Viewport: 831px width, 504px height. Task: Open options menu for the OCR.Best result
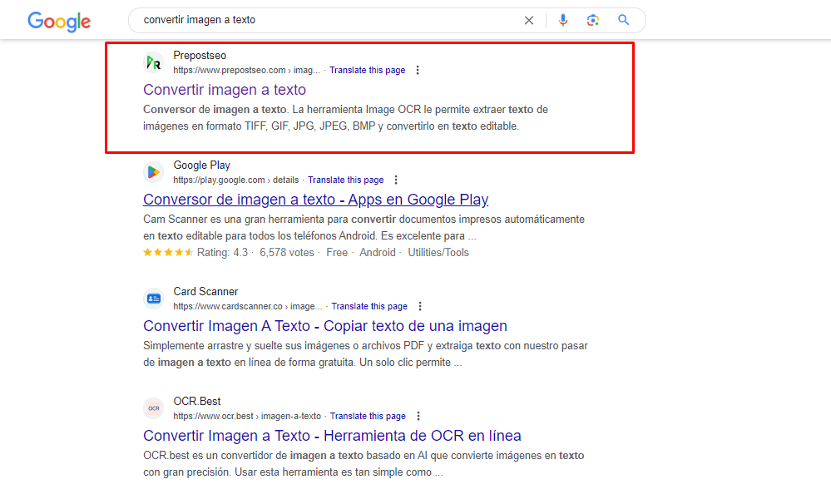418,416
